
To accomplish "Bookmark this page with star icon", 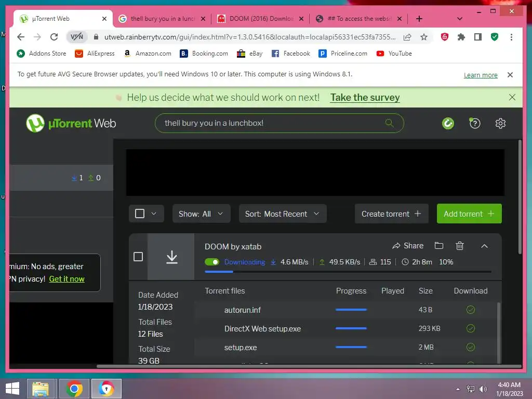I will pos(424,37).
